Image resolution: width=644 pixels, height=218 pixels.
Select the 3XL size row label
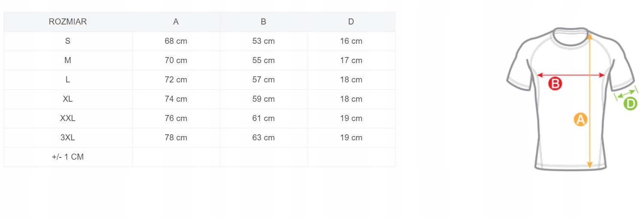pos(68,138)
